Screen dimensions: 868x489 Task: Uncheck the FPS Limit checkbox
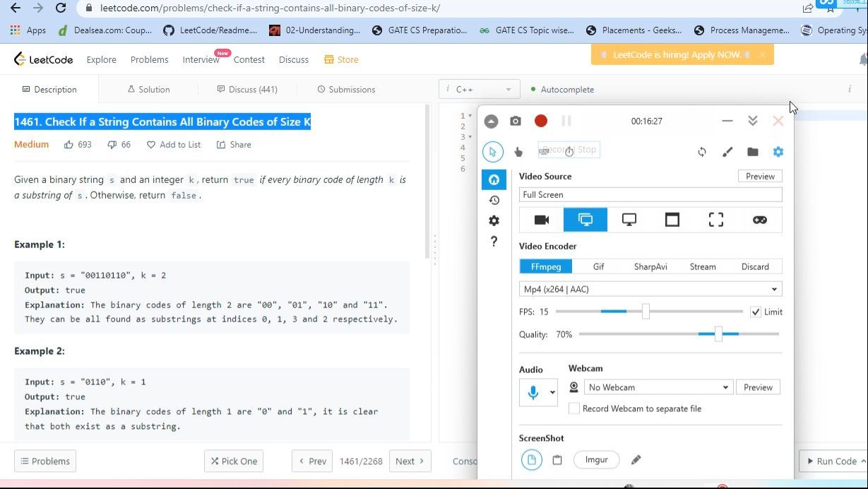[756, 312]
